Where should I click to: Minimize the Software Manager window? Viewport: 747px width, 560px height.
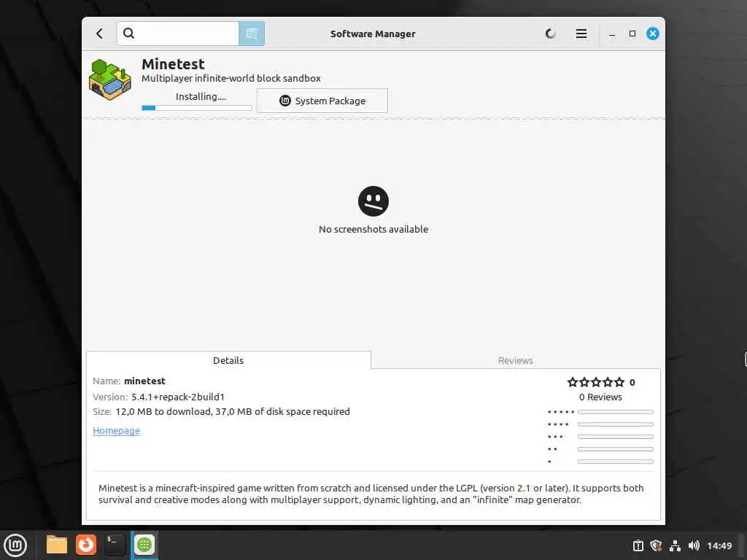tap(612, 34)
